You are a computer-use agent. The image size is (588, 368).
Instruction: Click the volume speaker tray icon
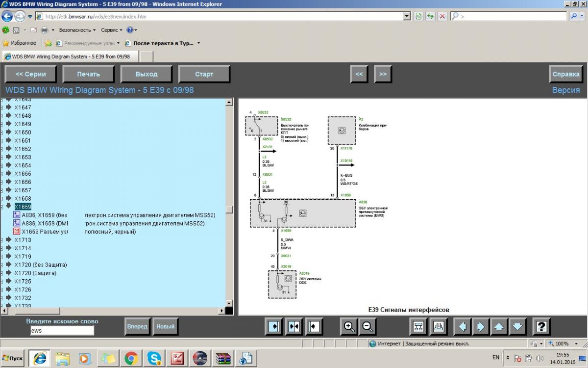[x=539, y=358]
